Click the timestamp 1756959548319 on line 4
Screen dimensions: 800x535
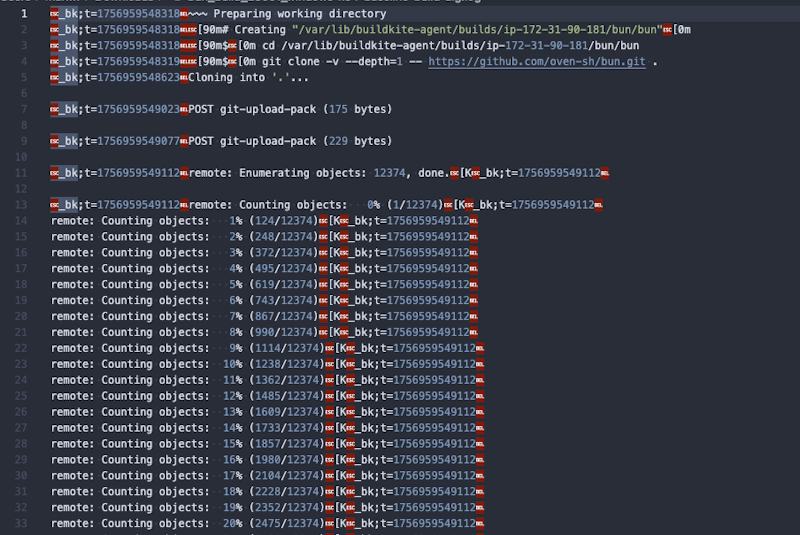(x=138, y=62)
